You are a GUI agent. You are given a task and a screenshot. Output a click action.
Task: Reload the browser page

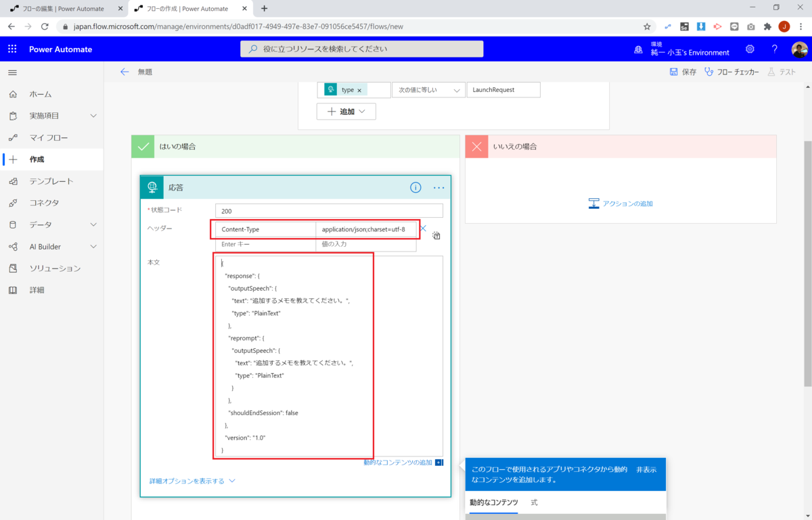(45, 26)
